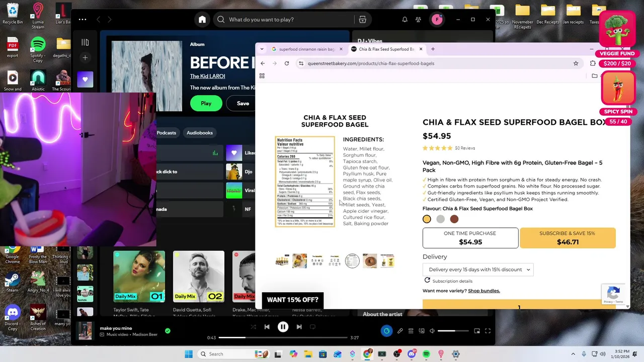Image resolution: width=644 pixels, height=362 pixels.
Task: Choose One Time Purchase $54.95
Action: click(x=470, y=238)
